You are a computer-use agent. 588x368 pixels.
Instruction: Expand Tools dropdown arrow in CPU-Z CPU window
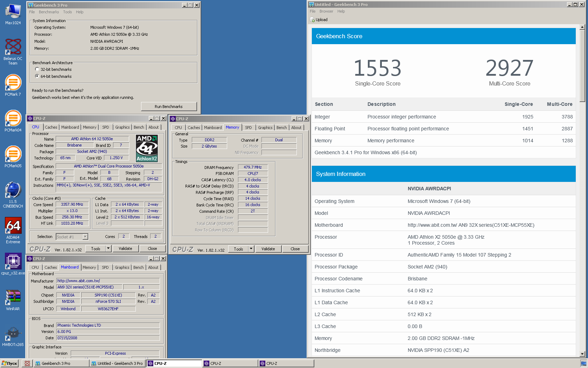pyautogui.click(x=108, y=248)
